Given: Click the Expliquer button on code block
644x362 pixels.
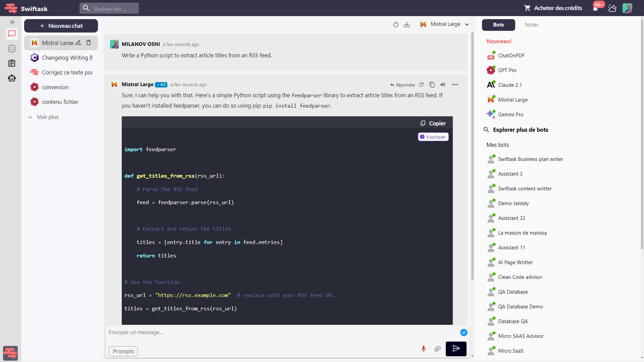Looking at the screenshot, I should point(433,137).
